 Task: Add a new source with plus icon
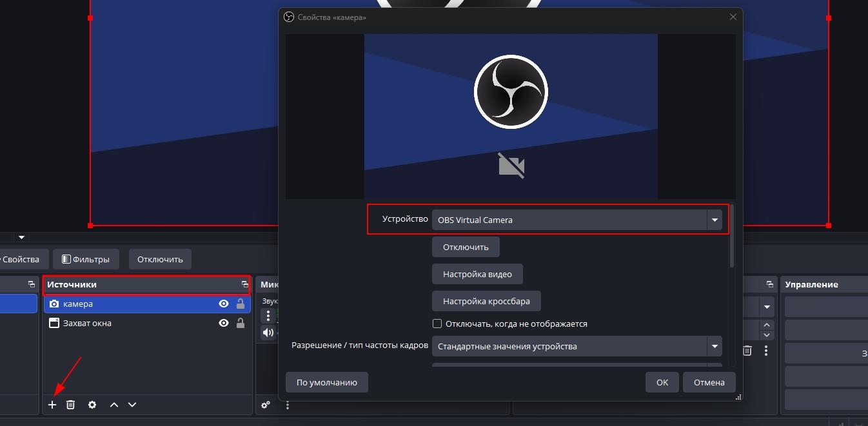(x=52, y=405)
